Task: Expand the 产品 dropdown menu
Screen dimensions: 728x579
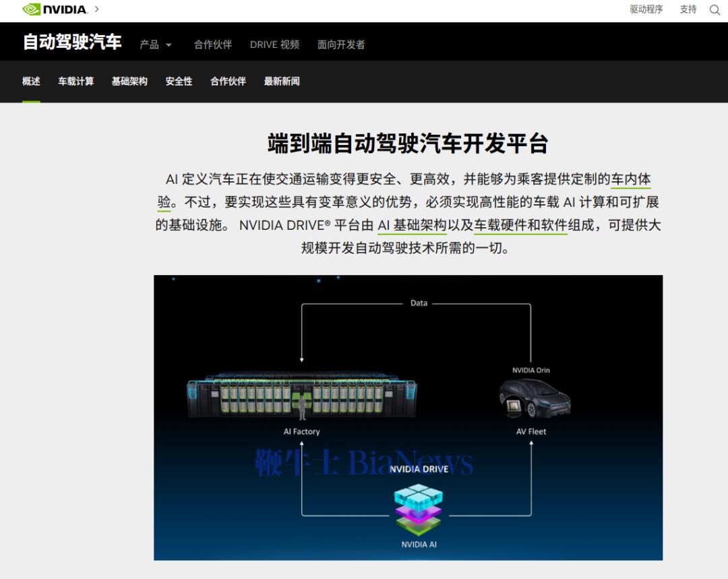Action: tap(156, 44)
